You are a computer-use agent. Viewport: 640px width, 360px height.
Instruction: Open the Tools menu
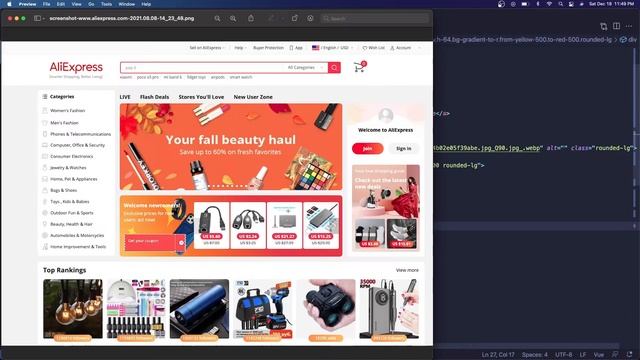106,4
